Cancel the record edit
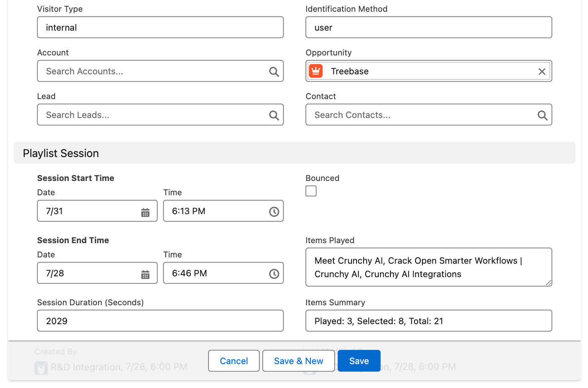Viewport: 588px width, 388px height. tap(234, 361)
